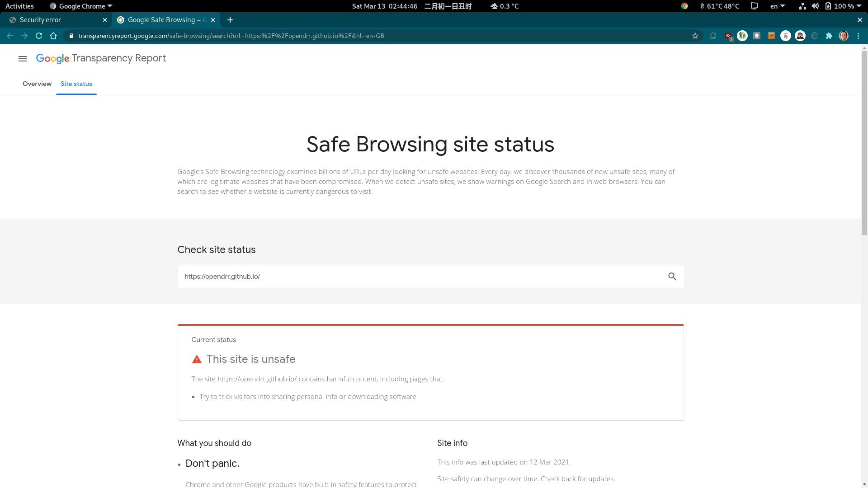This screenshot has width=868, height=488.
Task: Open the hamburger main menu
Action: [23, 59]
